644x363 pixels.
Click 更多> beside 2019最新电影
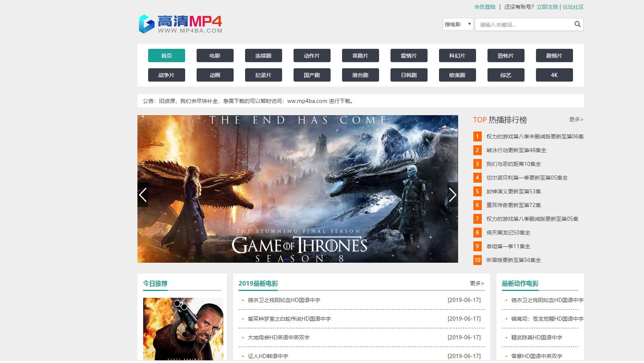[x=477, y=283]
